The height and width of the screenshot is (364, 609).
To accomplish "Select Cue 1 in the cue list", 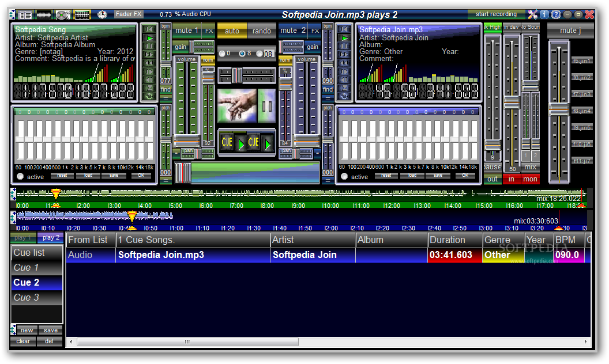I will pyautogui.click(x=37, y=268).
